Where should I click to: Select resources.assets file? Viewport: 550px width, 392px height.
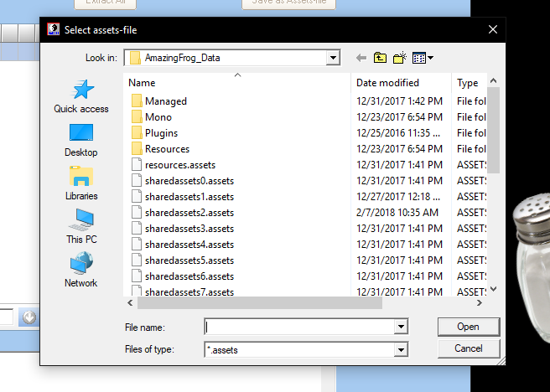[180, 165]
